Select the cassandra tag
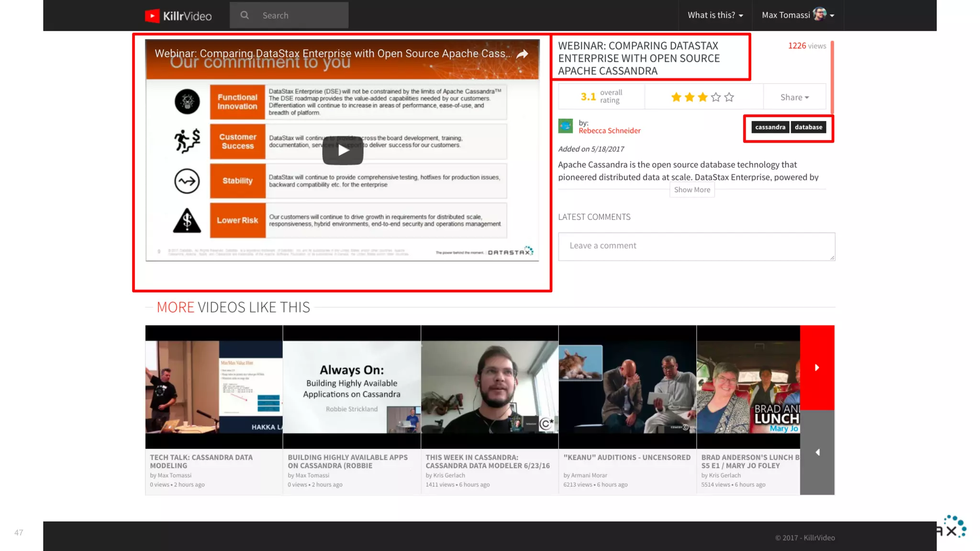980x551 pixels. click(x=770, y=127)
